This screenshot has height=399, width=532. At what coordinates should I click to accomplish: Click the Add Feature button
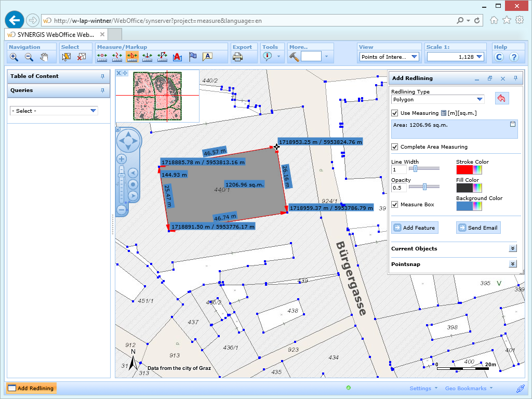click(x=415, y=228)
